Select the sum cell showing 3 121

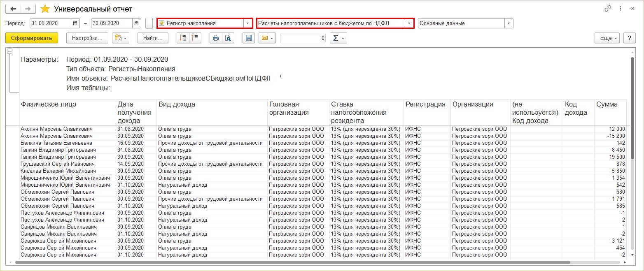pyautogui.click(x=610, y=241)
